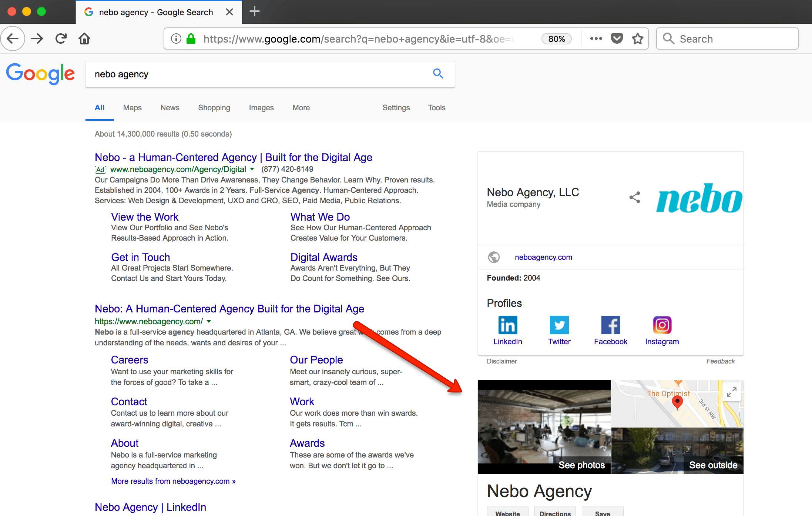Reload the page with the refresh icon
The width and height of the screenshot is (812, 516).
61,38
